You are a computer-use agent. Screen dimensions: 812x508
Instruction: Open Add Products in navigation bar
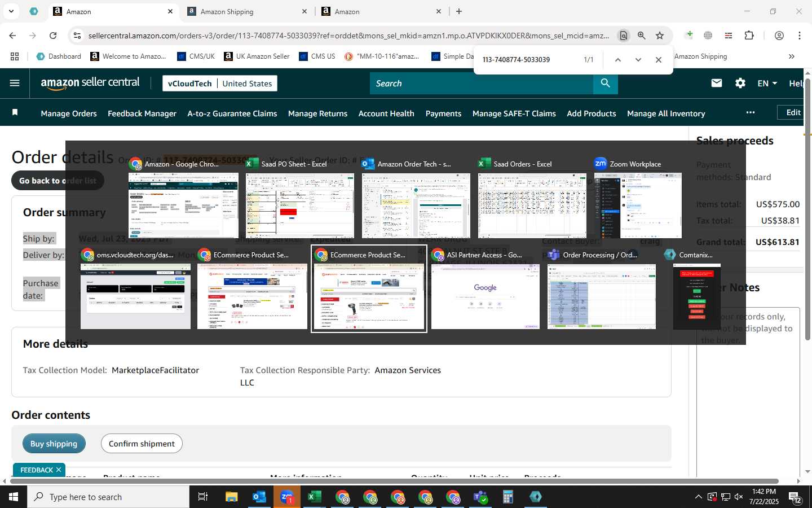(x=592, y=113)
